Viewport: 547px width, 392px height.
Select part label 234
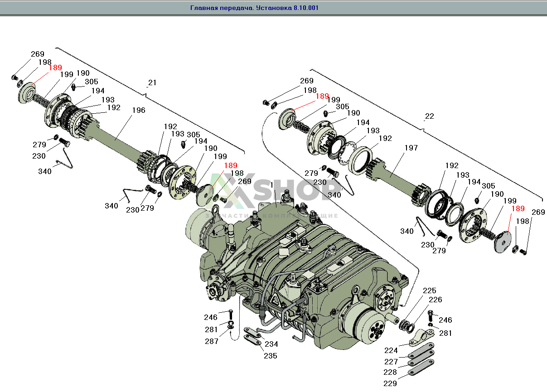(271, 344)
